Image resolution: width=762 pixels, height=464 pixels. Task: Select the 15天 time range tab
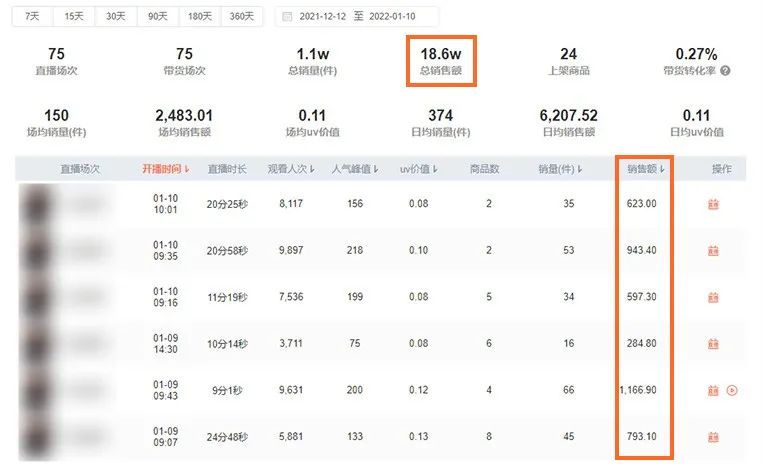click(x=74, y=17)
